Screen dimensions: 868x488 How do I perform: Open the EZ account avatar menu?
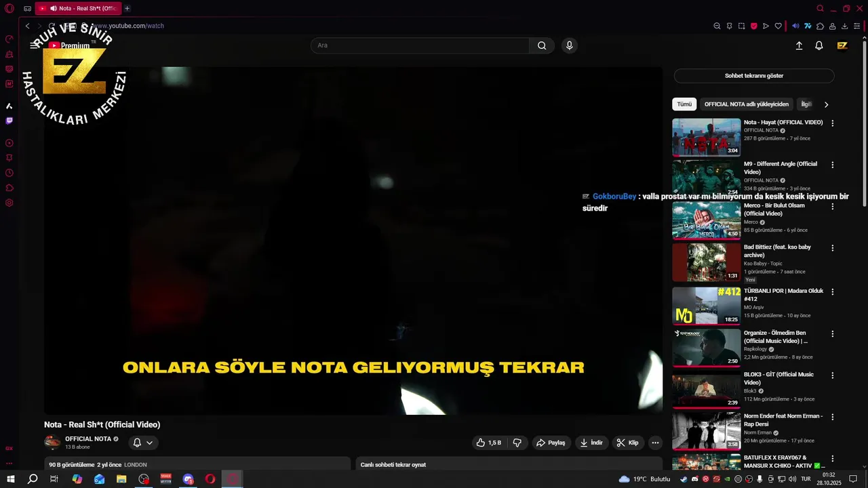842,45
